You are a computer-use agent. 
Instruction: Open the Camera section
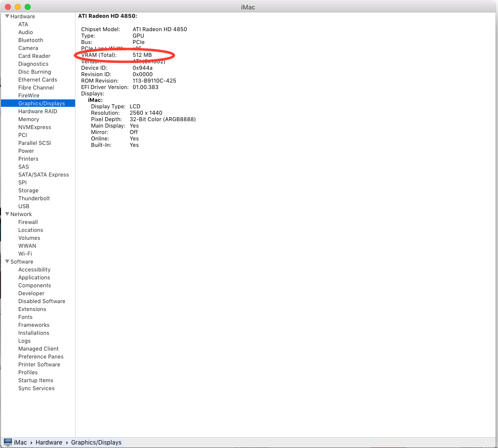click(28, 48)
